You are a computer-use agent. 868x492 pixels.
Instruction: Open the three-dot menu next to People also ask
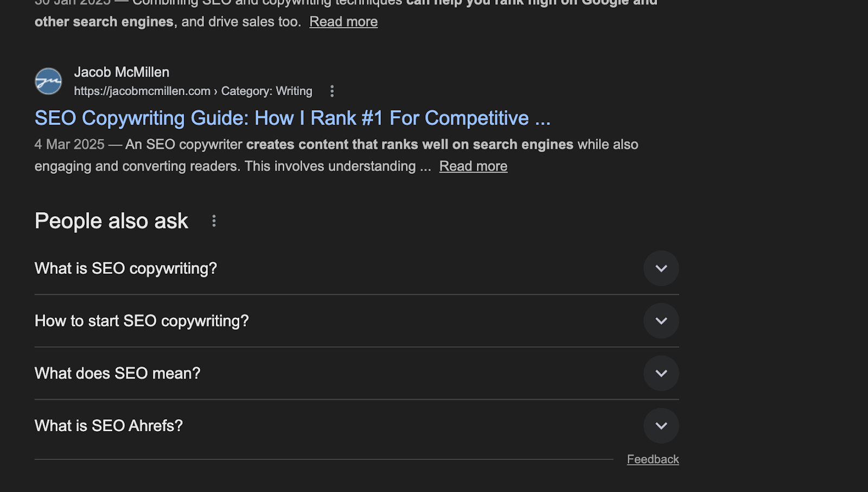213,220
